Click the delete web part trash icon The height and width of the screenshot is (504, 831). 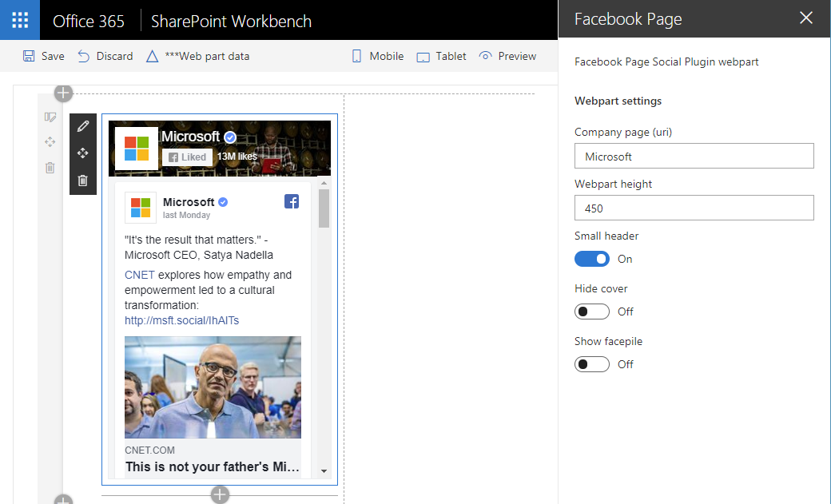click(82, 181)
